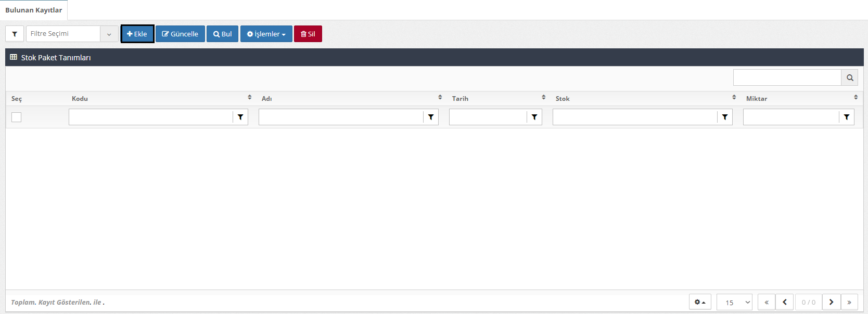Click the Kodu column filter funnel icon
The image size is (868, 314).
click(x=240, y=117)
